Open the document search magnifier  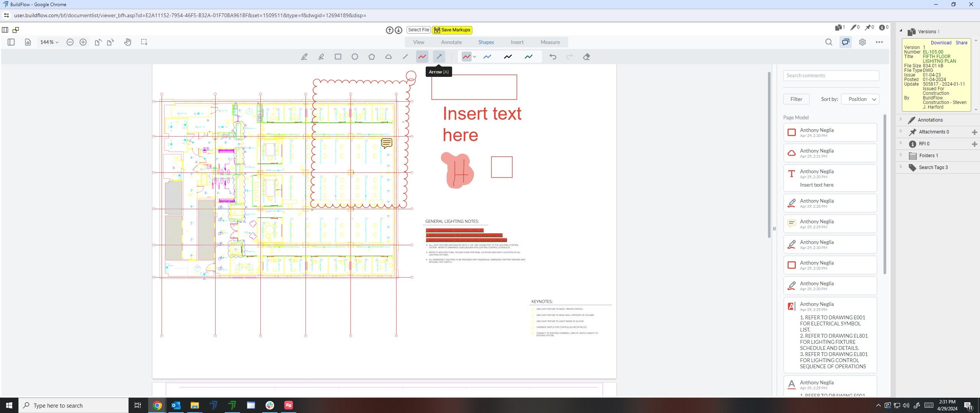828,42
